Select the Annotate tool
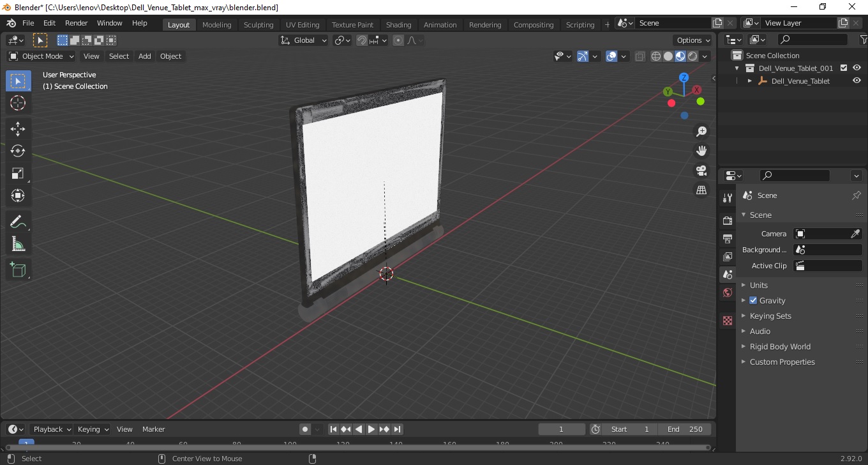Screen dimensions: 868x465 18,222
